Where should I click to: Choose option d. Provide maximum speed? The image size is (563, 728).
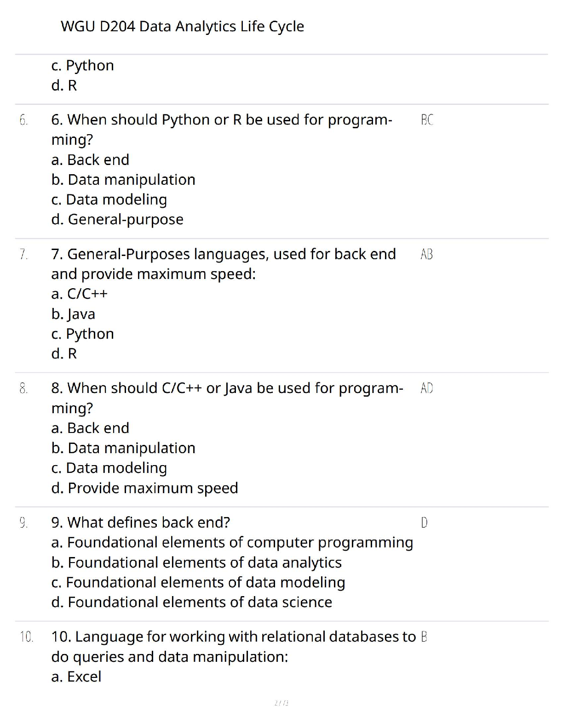coord(144,488)
